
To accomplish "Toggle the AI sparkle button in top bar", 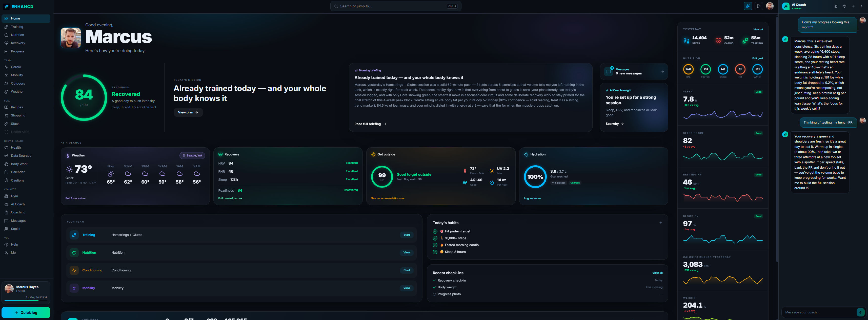I will coord(748,6).
